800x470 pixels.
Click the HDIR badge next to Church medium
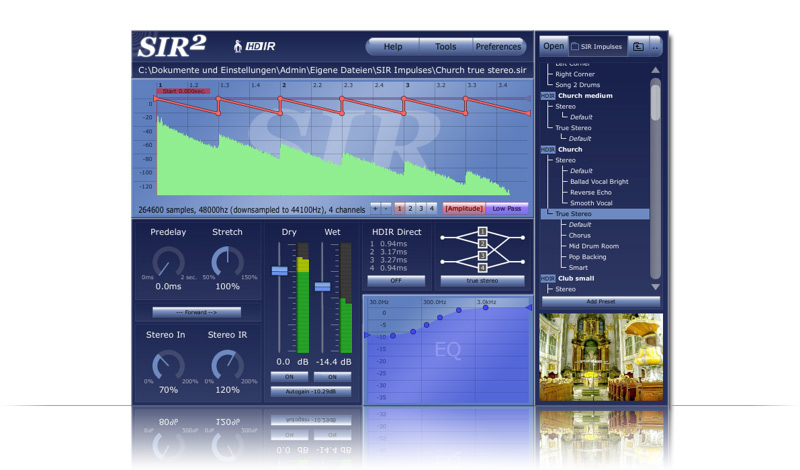coord(548,96)
